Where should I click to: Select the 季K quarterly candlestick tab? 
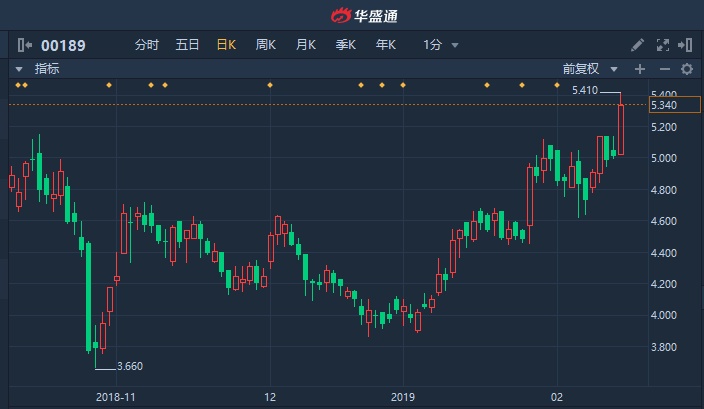pyautogui.click(x=346, y=45)
